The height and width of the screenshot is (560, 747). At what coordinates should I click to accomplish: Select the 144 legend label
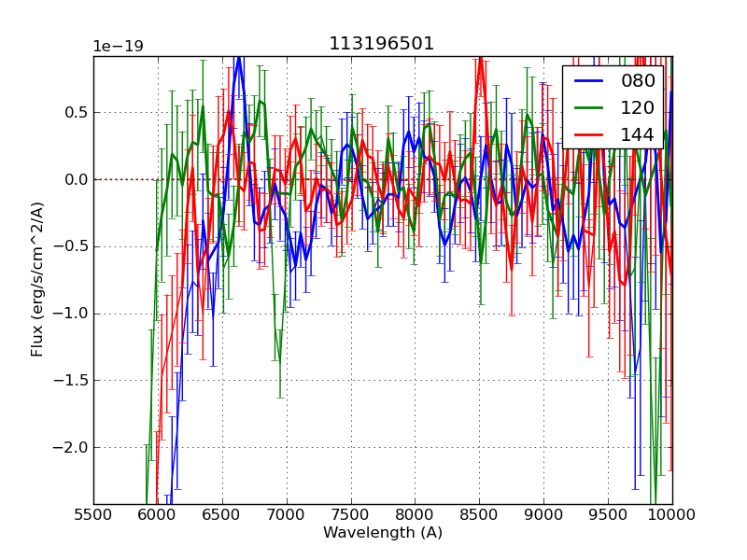pyautogui.click(x=639, y=135)
